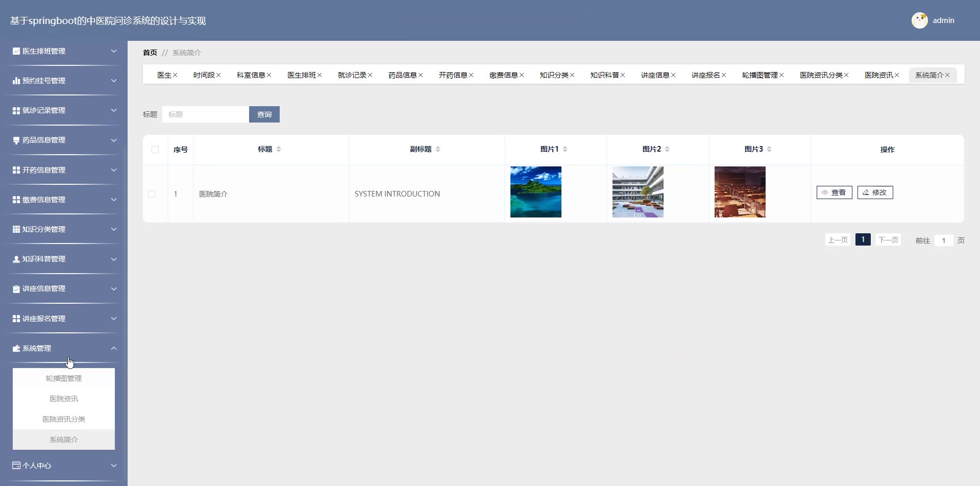Close the 医院资讯 tab
Image resolution: width=980 pixels, height=486 pixels.
pos(897,75)
